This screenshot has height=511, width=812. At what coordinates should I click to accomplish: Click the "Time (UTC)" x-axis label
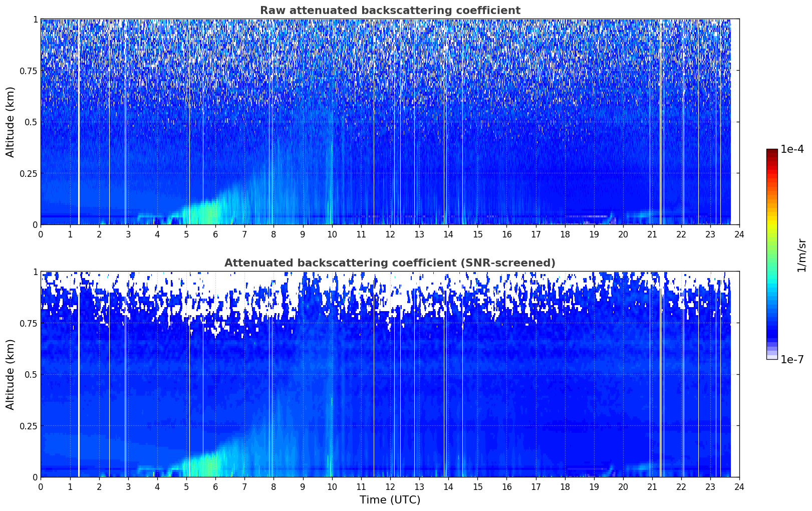(390, 500)
